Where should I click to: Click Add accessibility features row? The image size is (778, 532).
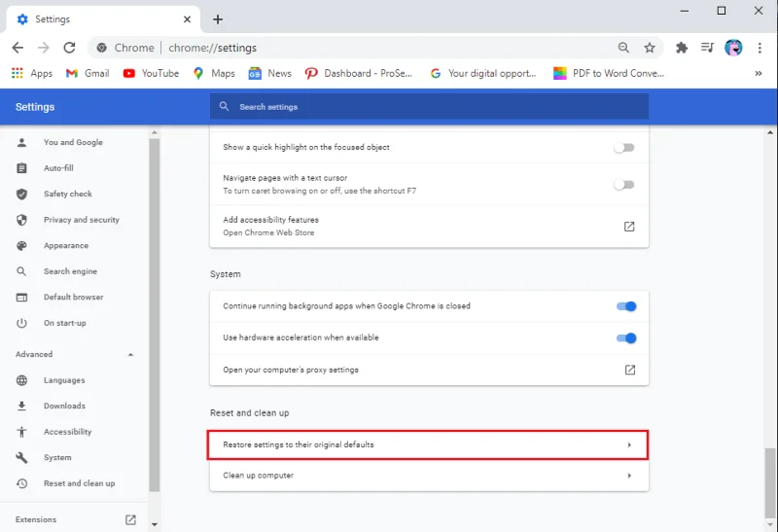click(x=429, y=227)
